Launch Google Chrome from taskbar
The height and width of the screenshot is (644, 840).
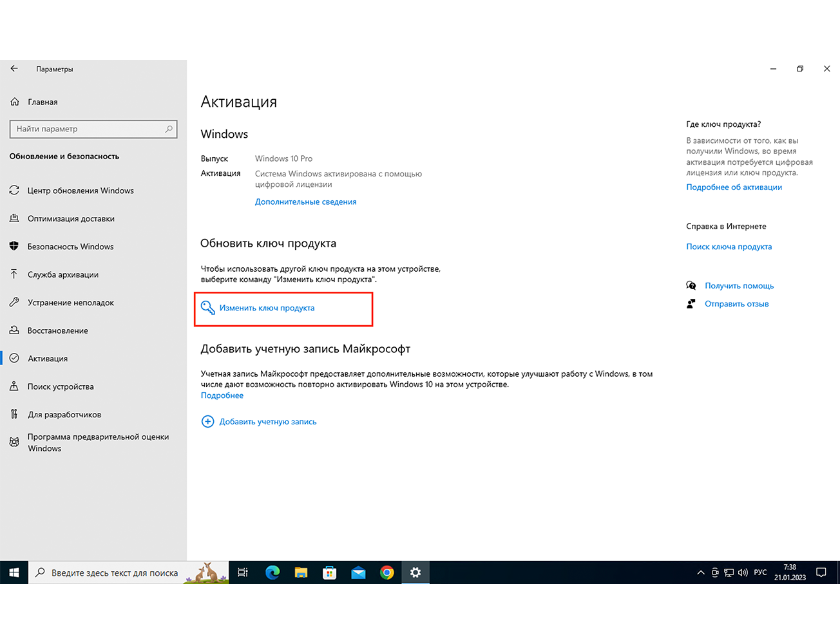pyautogui.click(x=387, y=573)
